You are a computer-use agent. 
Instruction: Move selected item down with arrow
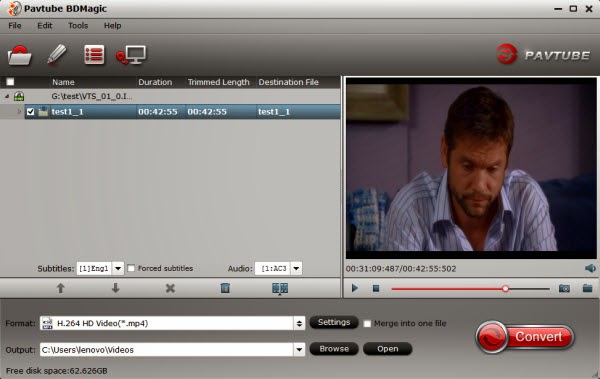click(x=115, y=288)
